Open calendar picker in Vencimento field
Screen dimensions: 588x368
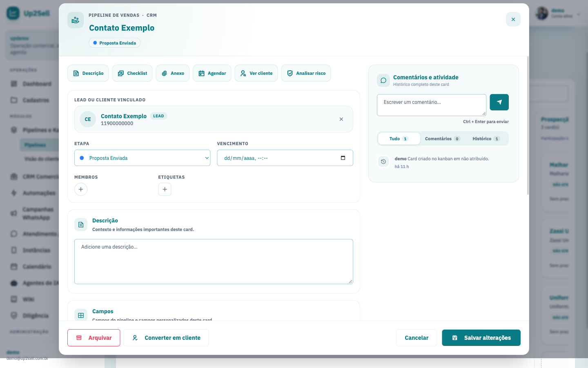pyautogui.click(x=343, y=158)
